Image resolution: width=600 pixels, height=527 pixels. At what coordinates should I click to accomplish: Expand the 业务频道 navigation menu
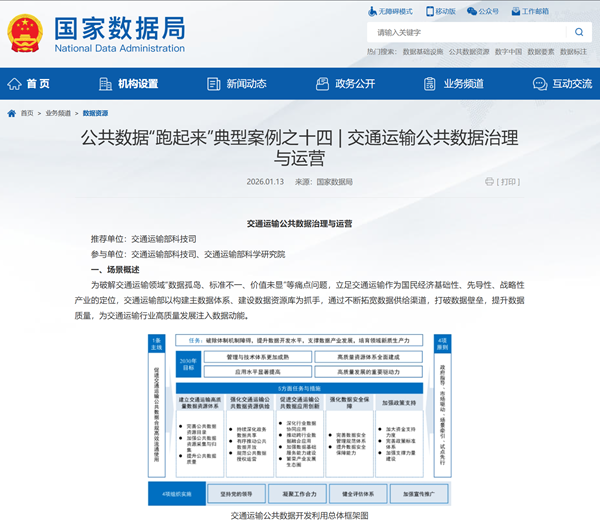pyautogui.click(x=455, y=84)
